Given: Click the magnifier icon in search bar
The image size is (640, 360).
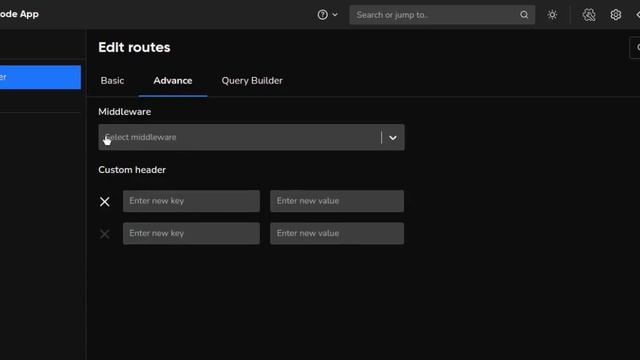Looking at the screenshot, I should coord(524,15).
